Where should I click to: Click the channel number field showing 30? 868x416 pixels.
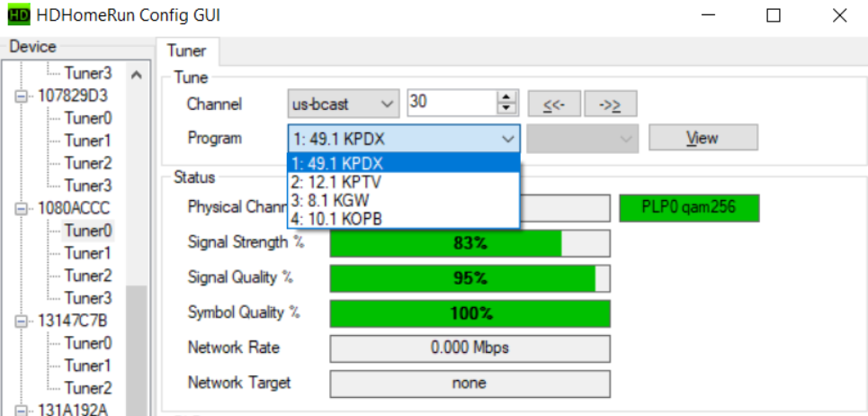coord(452,104)
